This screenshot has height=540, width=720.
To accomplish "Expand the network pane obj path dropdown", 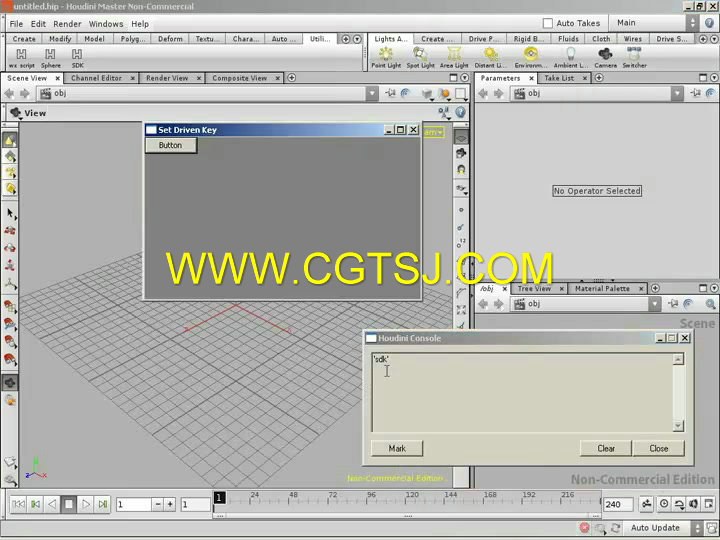I will [655, 304].
